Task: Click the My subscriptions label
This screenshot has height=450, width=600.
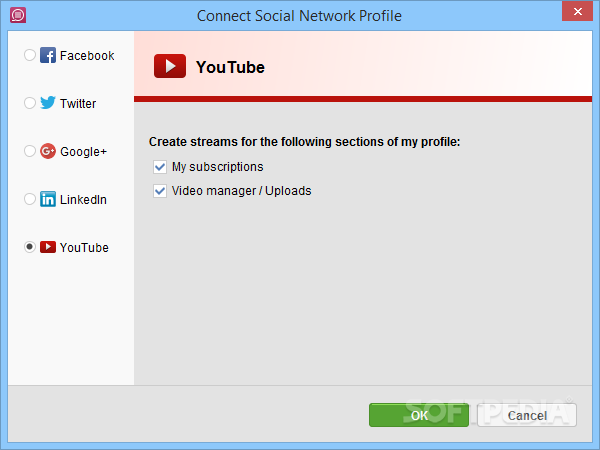Action: point(218,167)
